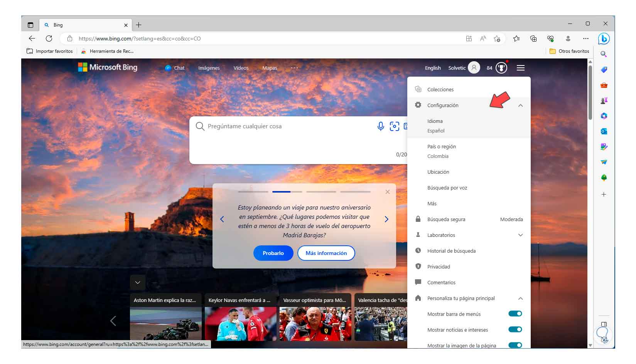Image resolution: width=636 pixels, height=364 pixels.
Task: Open Importar favoritos bookmark
Action: (50, 51)
